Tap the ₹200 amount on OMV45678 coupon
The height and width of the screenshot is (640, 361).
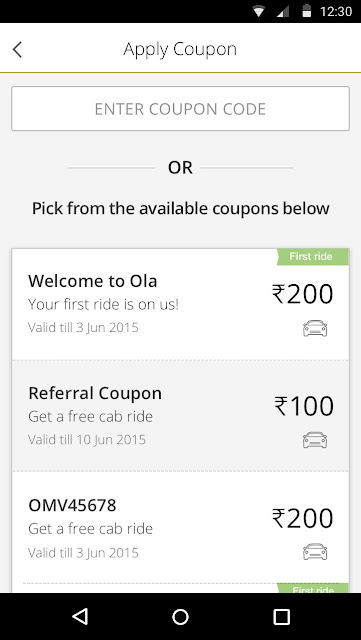[303, 518]
